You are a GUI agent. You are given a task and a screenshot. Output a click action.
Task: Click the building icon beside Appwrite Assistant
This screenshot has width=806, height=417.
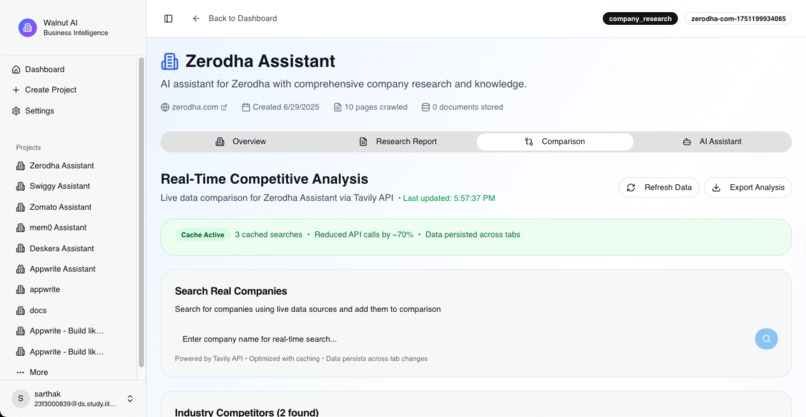(x=21, y=269)
